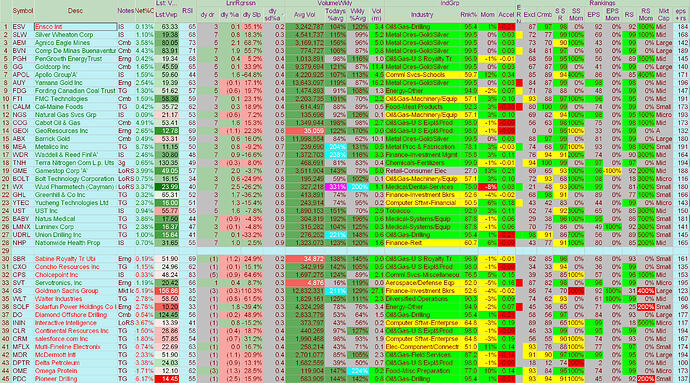Viewport: 690px width, 383px height.
Task: Select the 130.35 price cell
Action: [x=167, y=163]
